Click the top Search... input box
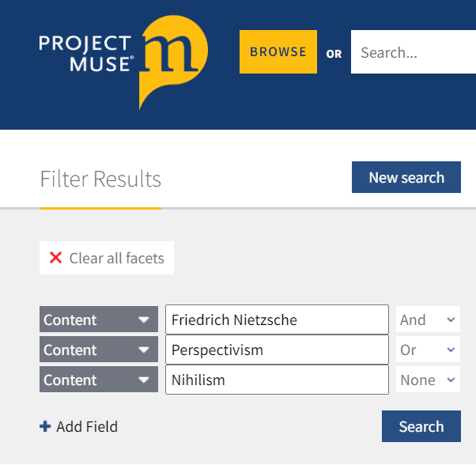This screenshot has width=476, height=465. tap(413, 53)
